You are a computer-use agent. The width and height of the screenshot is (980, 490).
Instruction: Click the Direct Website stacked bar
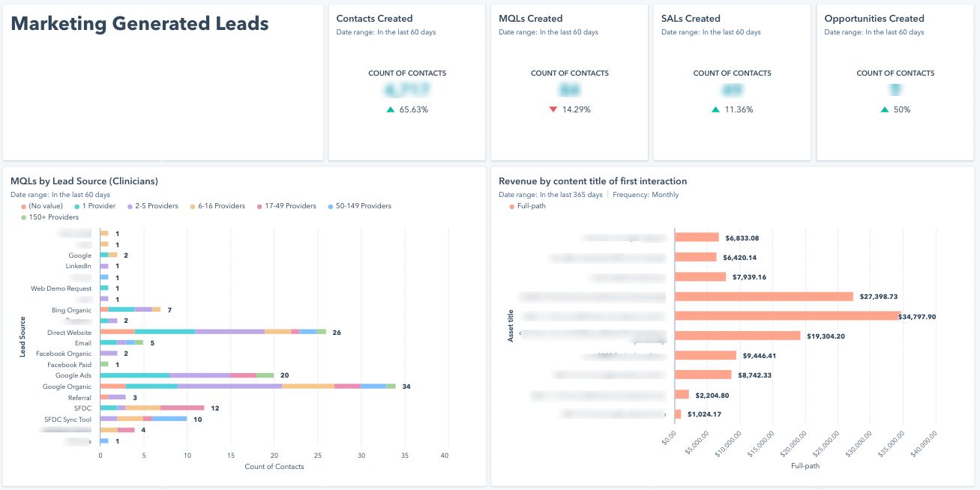[213, 332]
